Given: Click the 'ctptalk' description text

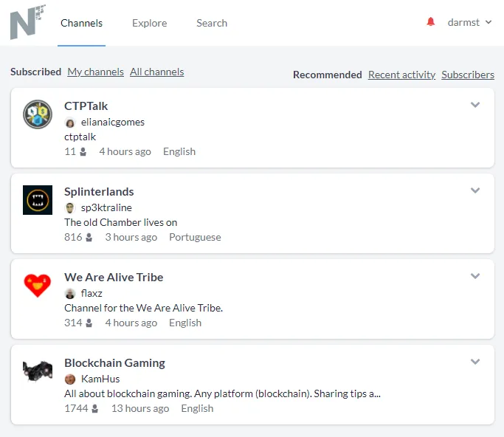Looking at the screenshot, I should click(x=80, y=137).
